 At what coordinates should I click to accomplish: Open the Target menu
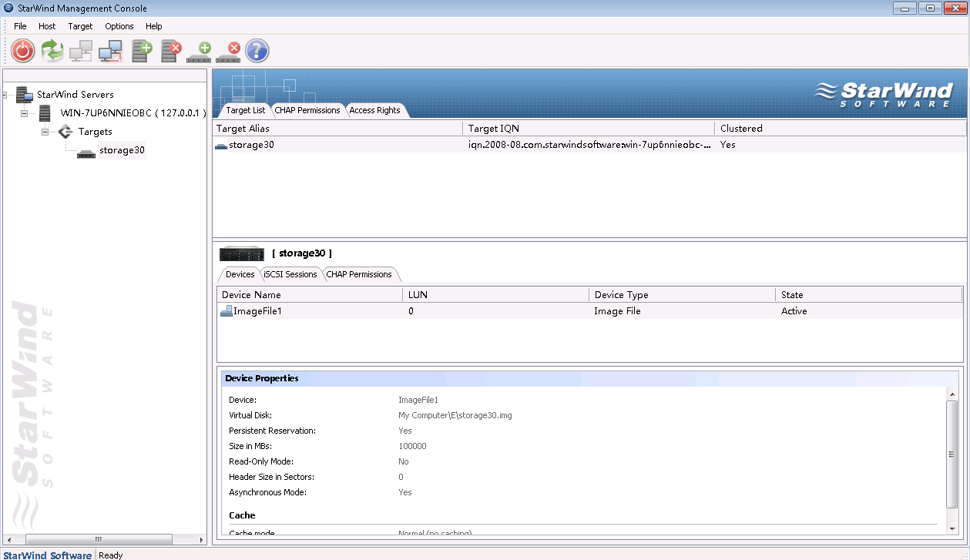click(x=80, y=26)
